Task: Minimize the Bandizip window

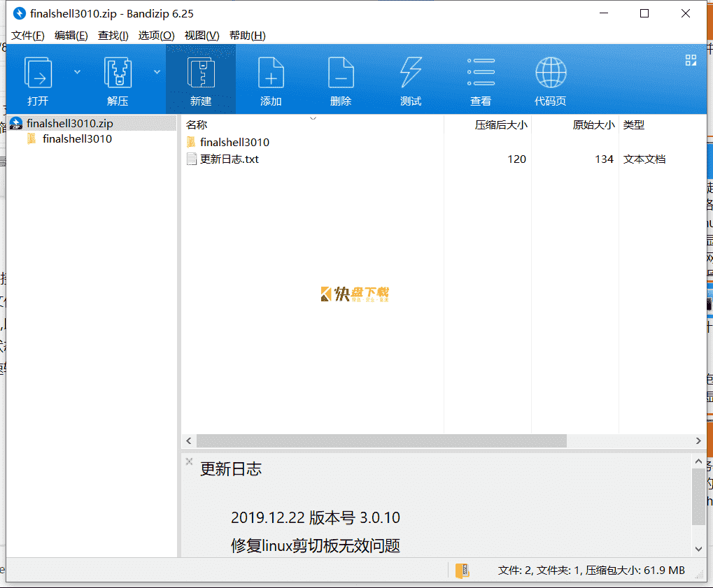Action: coord(604,13)
